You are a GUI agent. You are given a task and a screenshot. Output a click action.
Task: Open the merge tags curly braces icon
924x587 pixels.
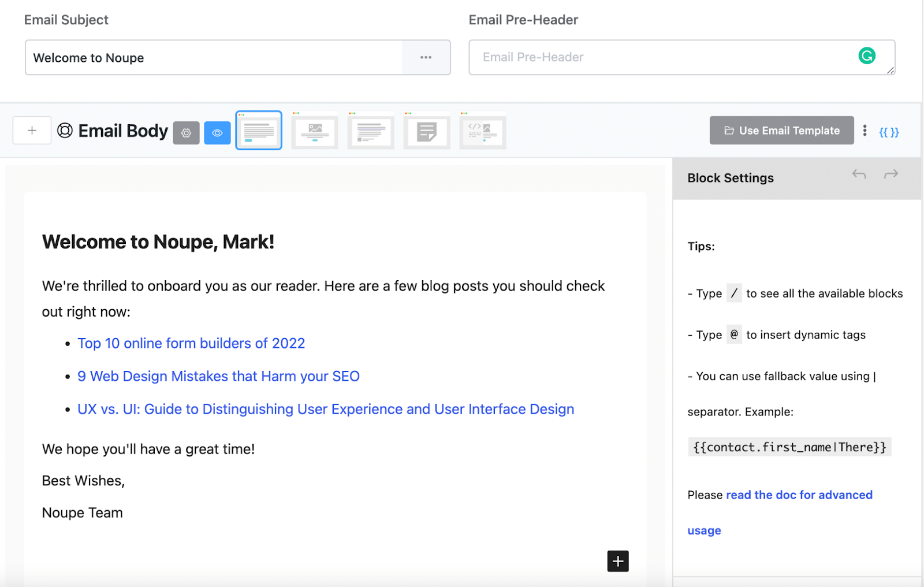889,132
